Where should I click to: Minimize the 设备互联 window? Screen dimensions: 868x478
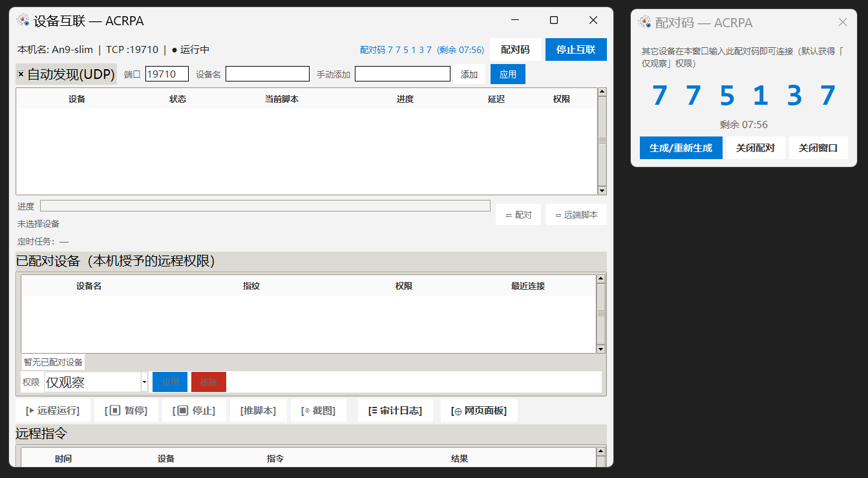(514, 20)
